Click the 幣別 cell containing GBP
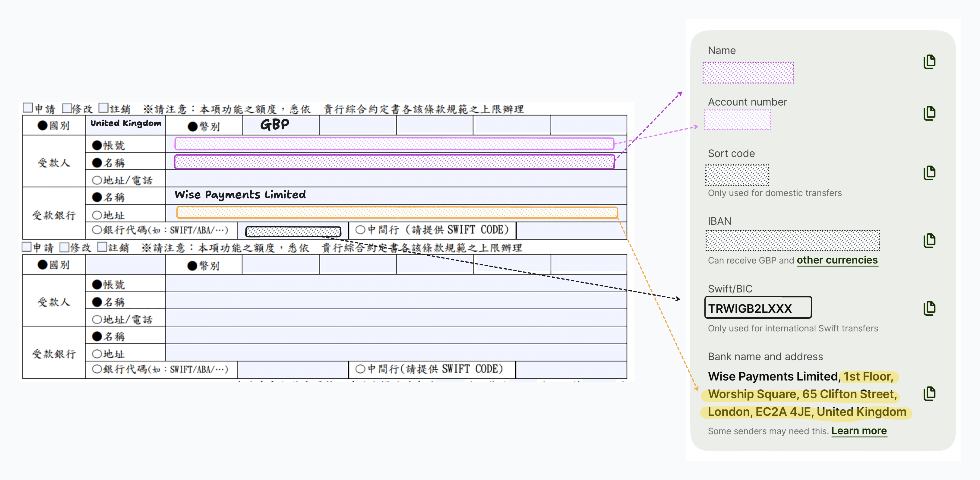 pos(281,125)
